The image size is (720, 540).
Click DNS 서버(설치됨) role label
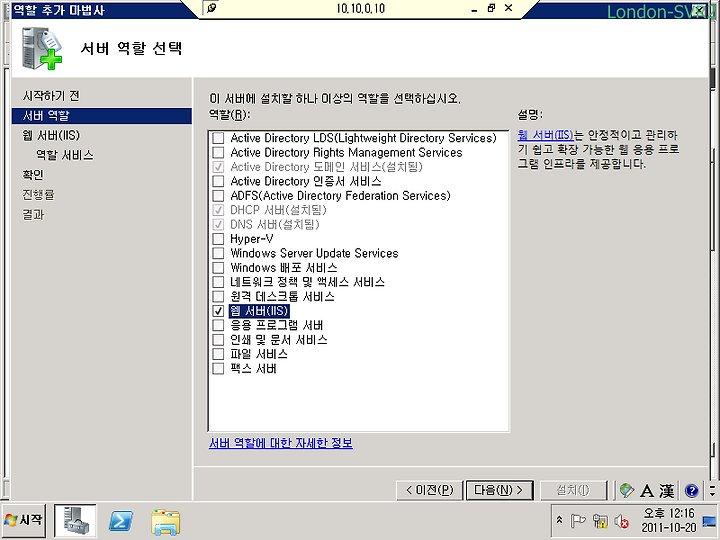275,225
